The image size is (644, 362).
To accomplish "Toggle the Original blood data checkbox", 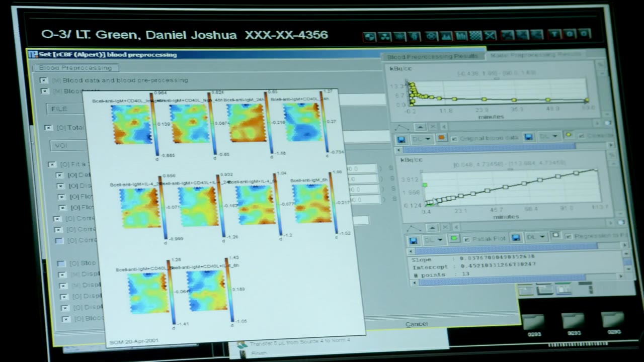I will click(x=454, y=138).
